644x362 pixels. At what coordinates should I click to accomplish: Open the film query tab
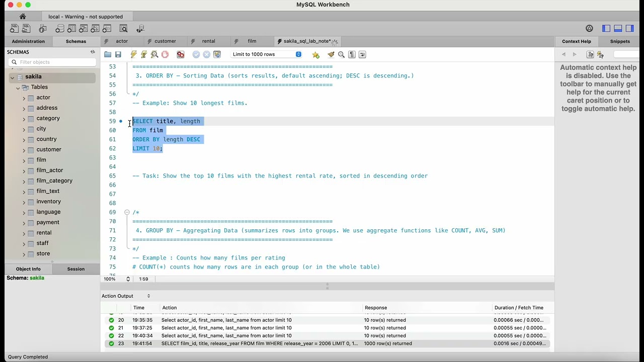(252, 41)
